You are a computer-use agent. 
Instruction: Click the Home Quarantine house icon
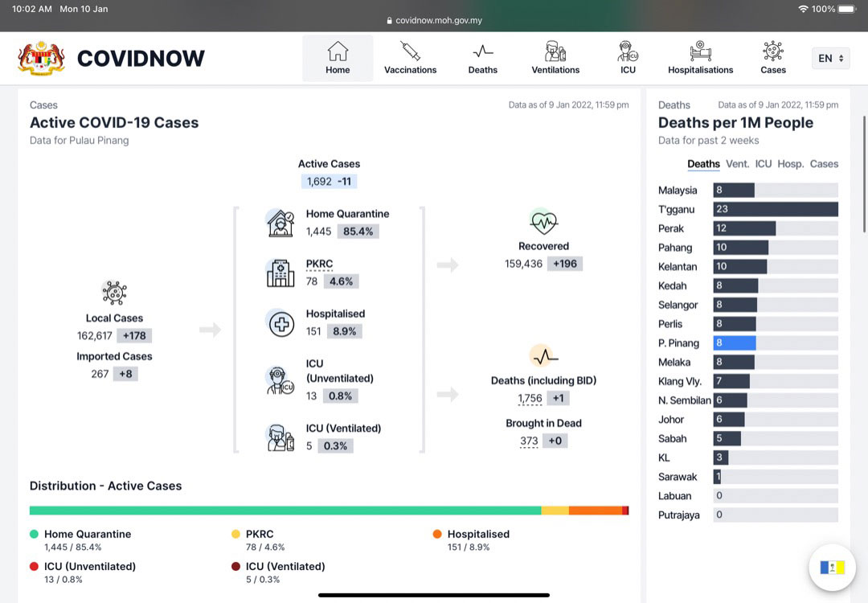click(280, 223)
